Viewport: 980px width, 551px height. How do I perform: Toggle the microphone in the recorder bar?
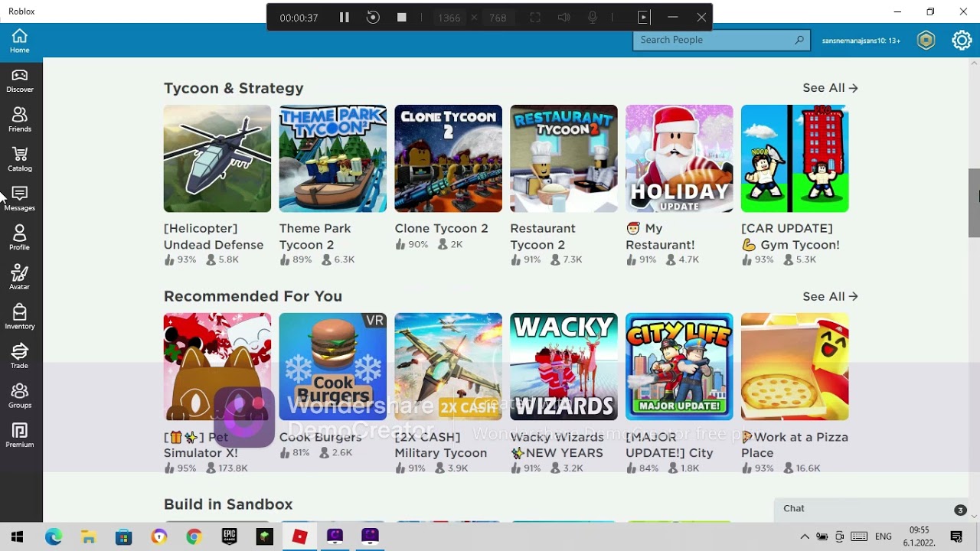click(x=593, y=18)
